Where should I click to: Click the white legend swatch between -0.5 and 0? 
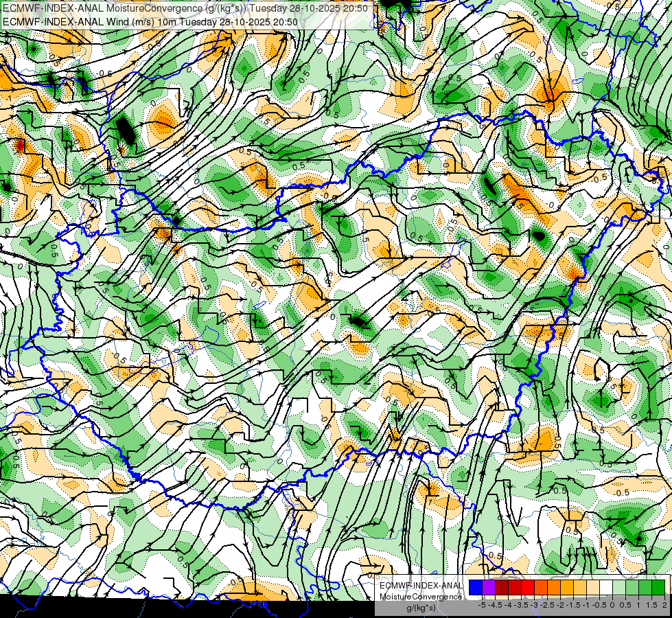pyautogui.click(x=606, y=588)
